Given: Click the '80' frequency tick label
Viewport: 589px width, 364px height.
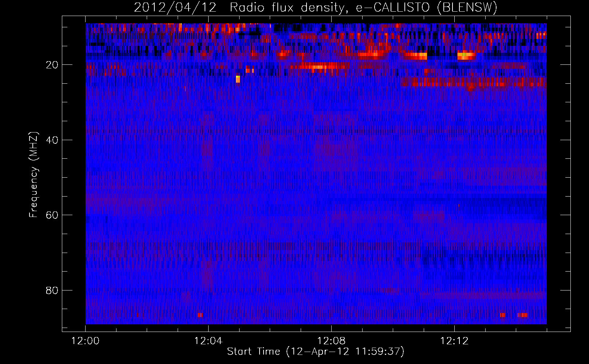Looking at the screenshot, I should pyautogui.click(x=52, y=290).
